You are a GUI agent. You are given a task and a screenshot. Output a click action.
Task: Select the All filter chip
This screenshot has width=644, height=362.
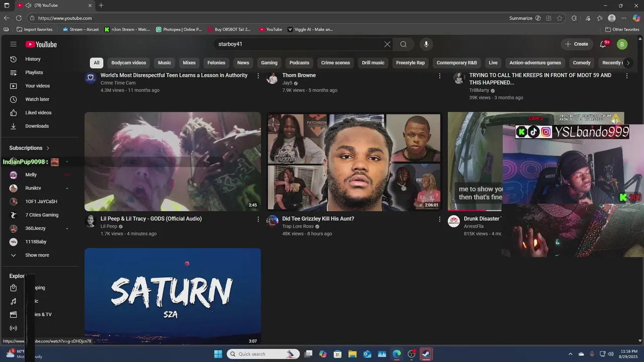coord(97,63)
